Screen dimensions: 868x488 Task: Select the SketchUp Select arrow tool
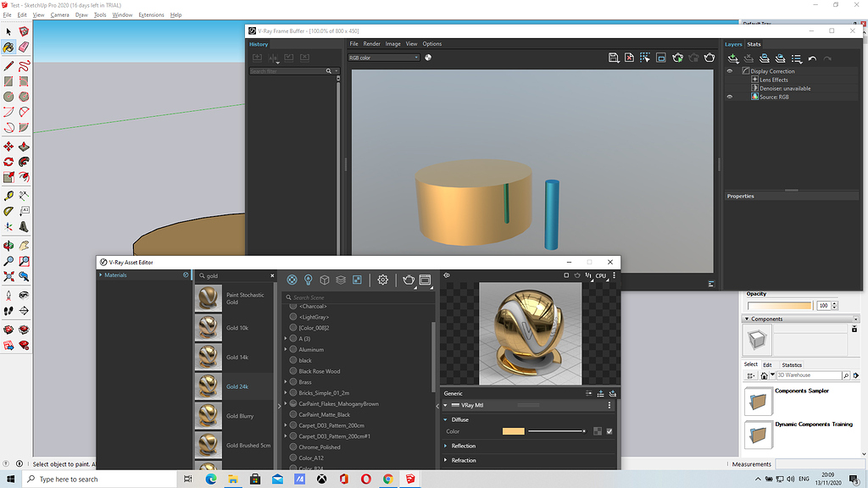pyautogui.click(x=8, y=31)
